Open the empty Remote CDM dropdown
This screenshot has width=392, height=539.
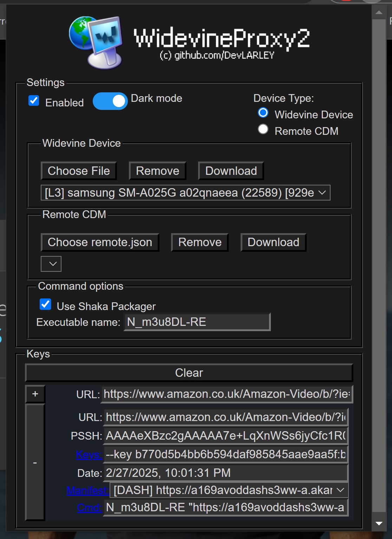point(51,264)
